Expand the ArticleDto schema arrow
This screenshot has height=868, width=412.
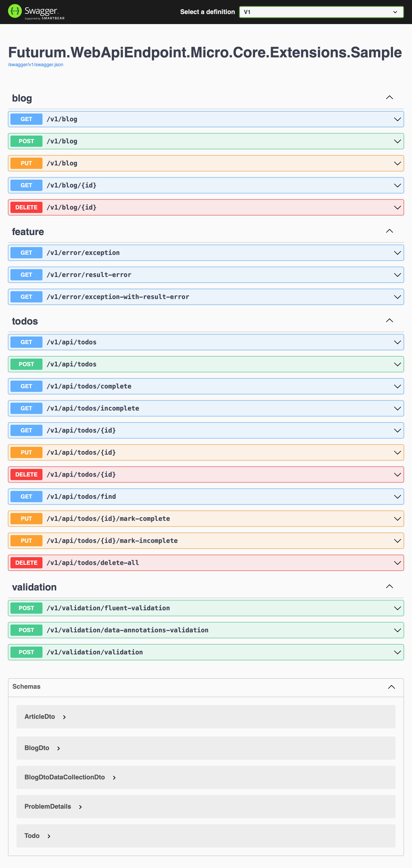point(64,717)
